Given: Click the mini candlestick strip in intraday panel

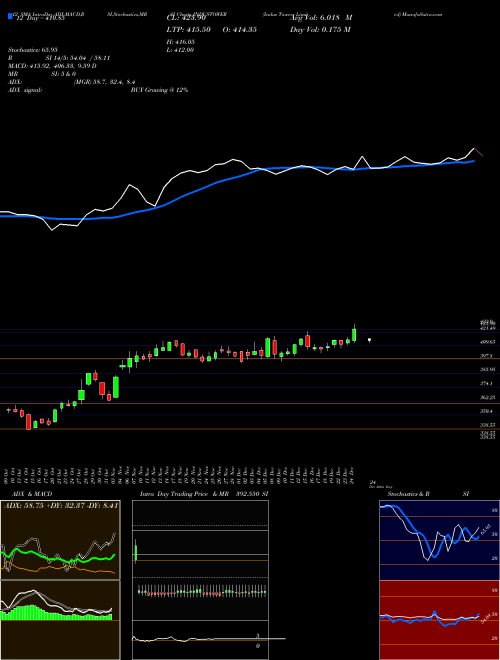Looking at the screenshot, I should coord(202,591).
